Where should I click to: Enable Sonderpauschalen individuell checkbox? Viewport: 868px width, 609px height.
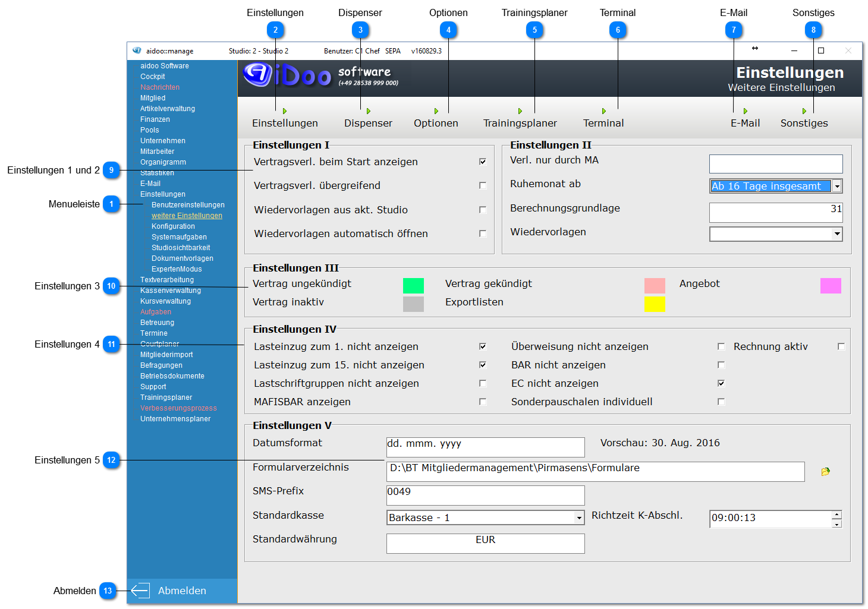721,402
